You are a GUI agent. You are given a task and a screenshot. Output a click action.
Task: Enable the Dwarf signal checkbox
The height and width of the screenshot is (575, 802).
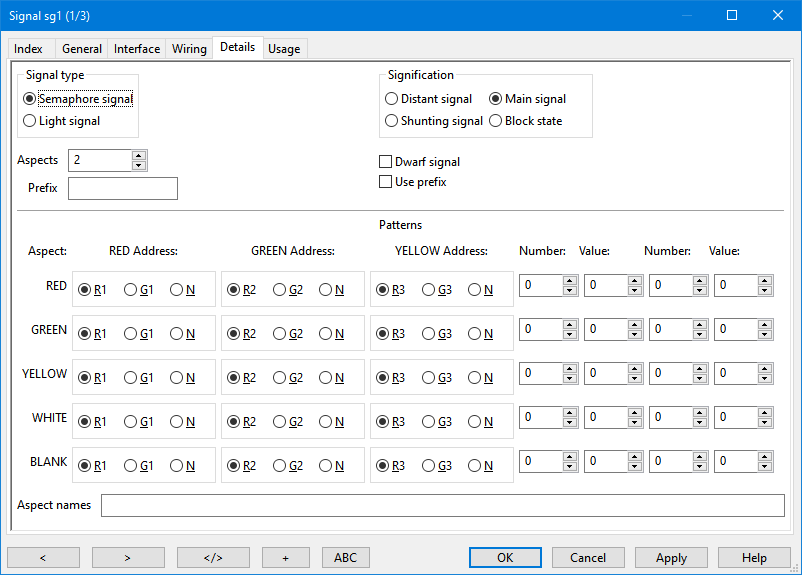[x=386, y=161]
